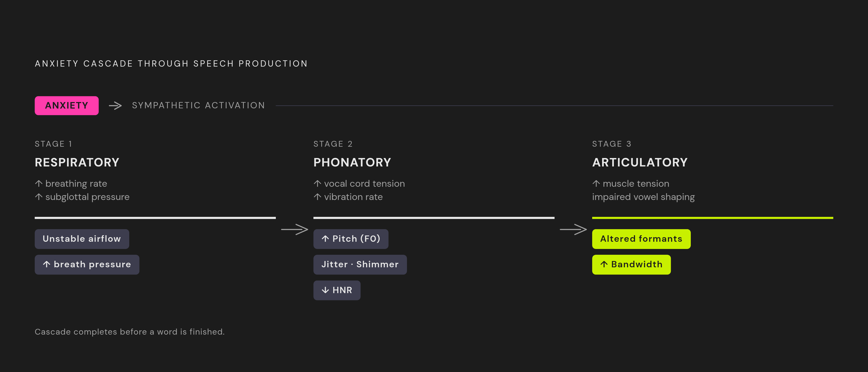Click the ARTICULATORY heading

[x=640, y=162]
